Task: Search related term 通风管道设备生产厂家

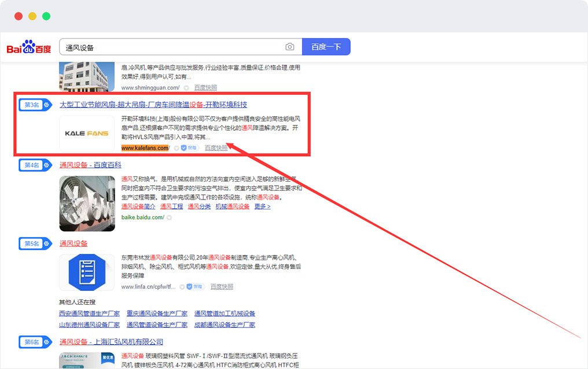Action: (x=157, y=325)
